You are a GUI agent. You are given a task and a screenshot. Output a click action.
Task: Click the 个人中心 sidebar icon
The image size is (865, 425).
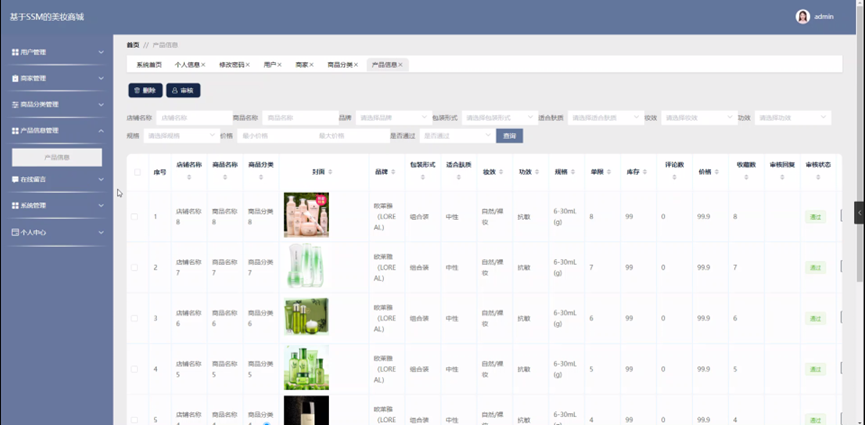click(x=15, y=232)
